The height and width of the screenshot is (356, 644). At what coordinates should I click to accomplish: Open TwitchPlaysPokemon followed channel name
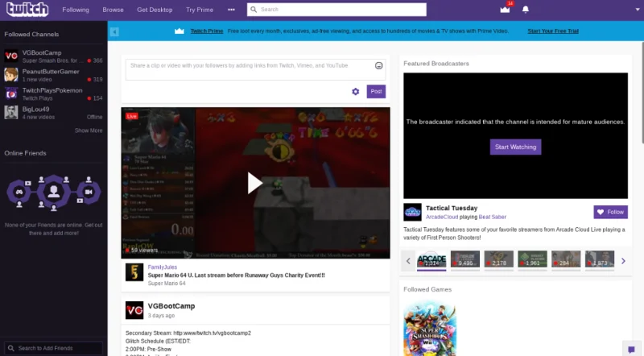[x=52, y=90]
